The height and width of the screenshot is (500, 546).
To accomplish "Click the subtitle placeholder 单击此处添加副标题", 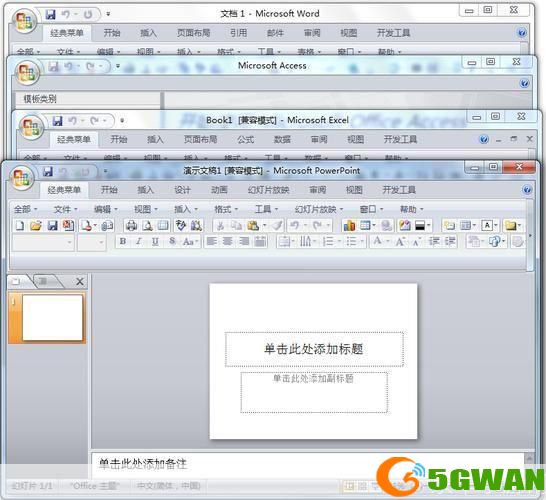I will 314,392.
